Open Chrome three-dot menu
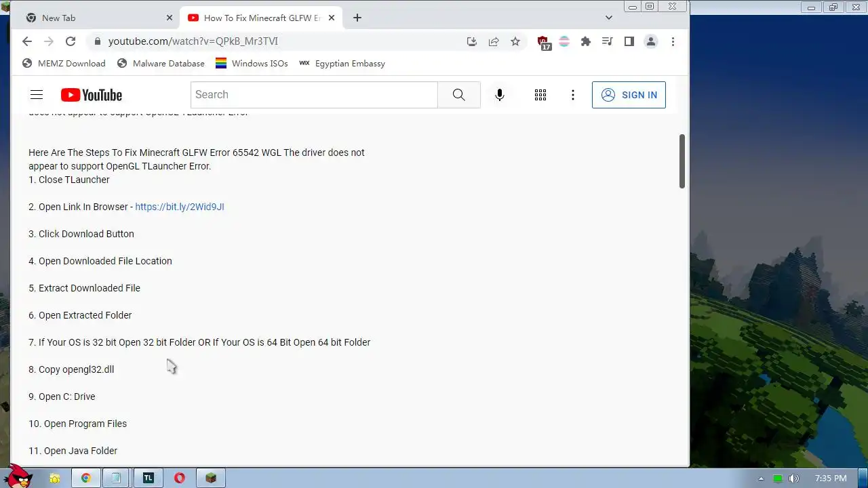Image resolution: width=868 pixels, height=488 pixels. 673,41
